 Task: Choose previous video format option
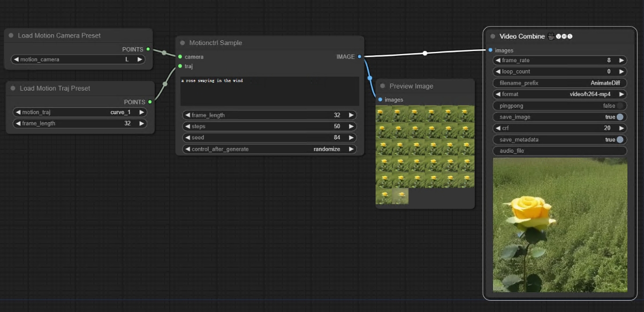[x=498, y=94]
